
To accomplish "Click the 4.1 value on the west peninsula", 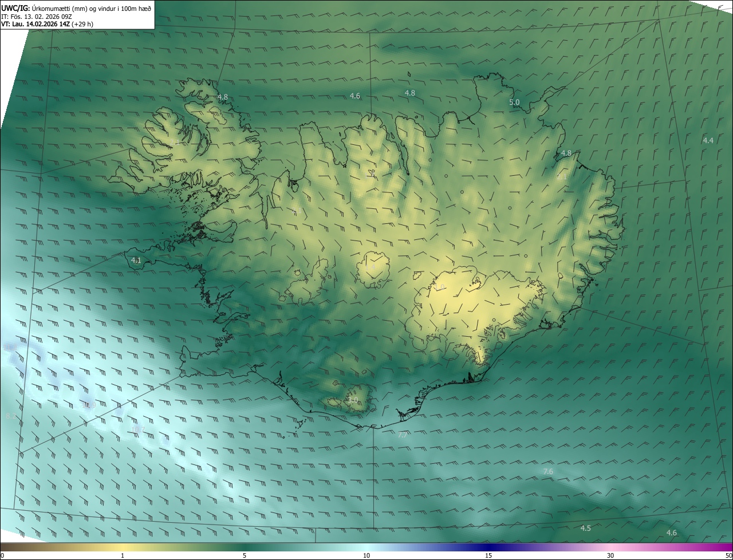I will [x=136, y=260].
